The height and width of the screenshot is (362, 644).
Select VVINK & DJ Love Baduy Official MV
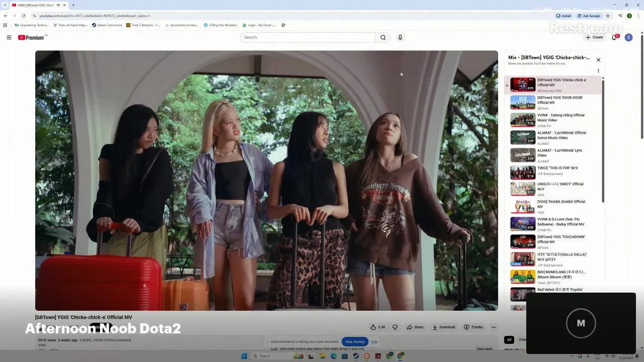tap(553, 224)
